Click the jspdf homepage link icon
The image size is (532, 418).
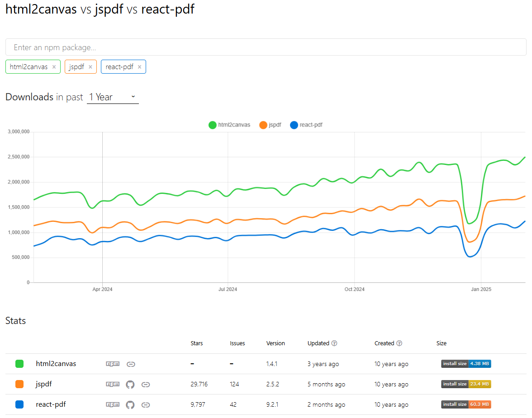point(146,384)
